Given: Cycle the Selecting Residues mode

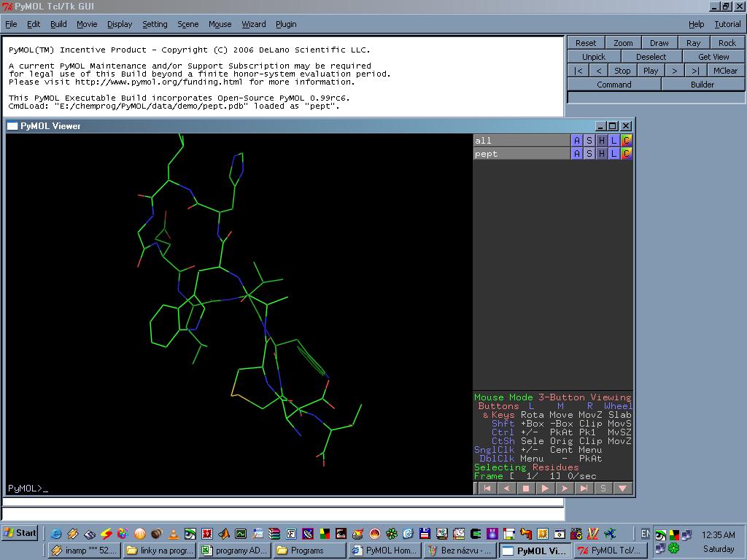Looking at the screenshot, I should [527, 467].
